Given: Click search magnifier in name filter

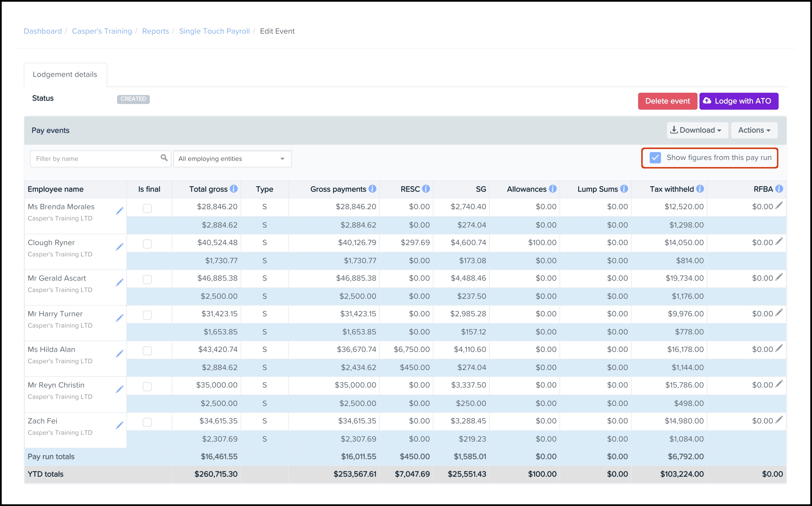Looking at the screenshot, I should [164, 158].
